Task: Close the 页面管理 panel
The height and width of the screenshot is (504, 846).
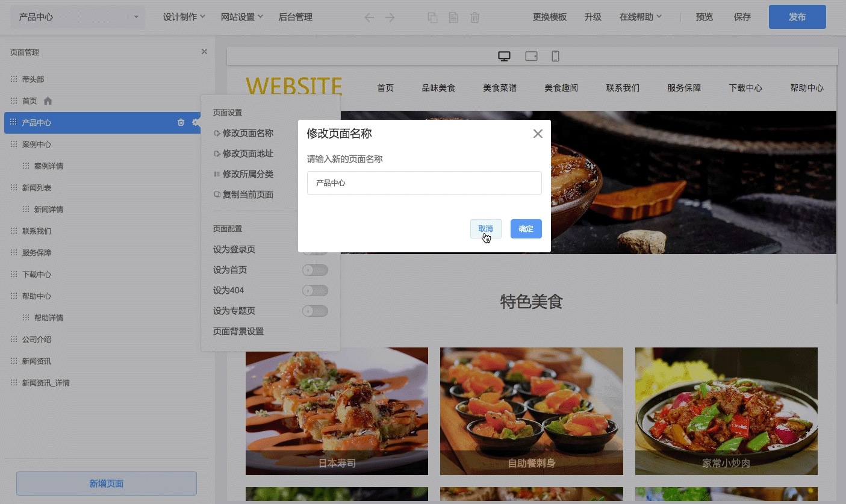Action: (x=204, y=52)
